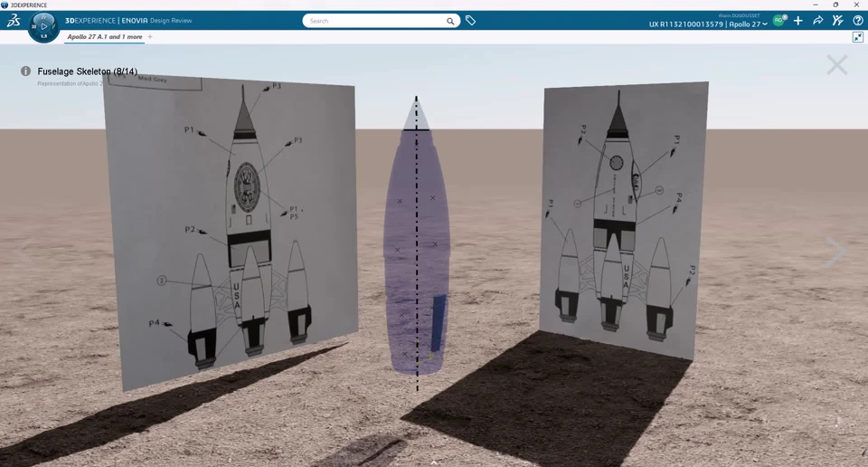Click the plus add icon in header

tap(797, 21)
